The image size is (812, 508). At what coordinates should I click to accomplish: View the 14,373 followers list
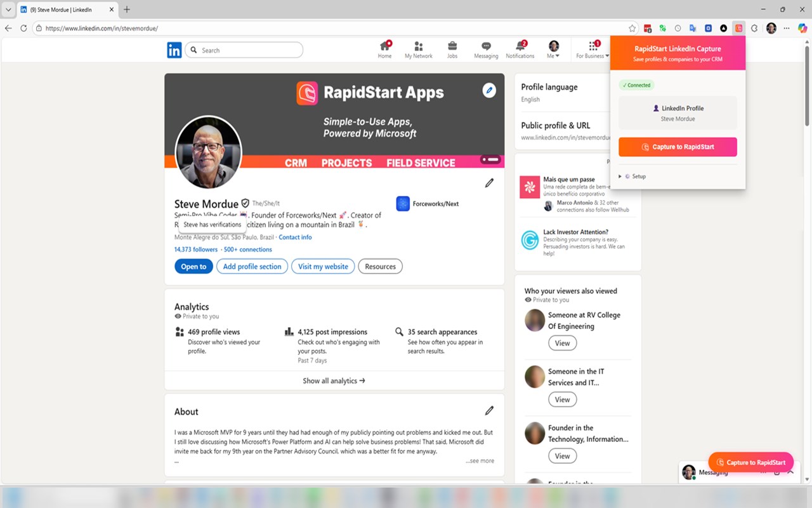pyautogui.click(x=196, y=250)
